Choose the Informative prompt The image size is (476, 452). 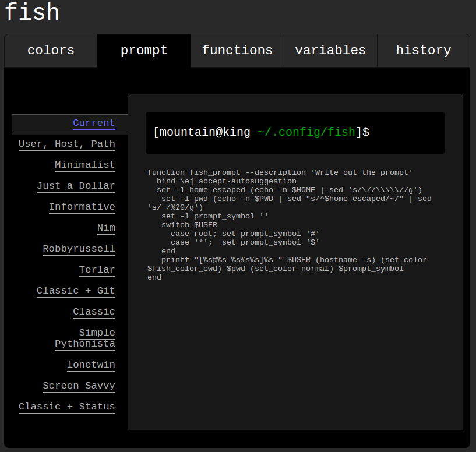click(82, 207)
